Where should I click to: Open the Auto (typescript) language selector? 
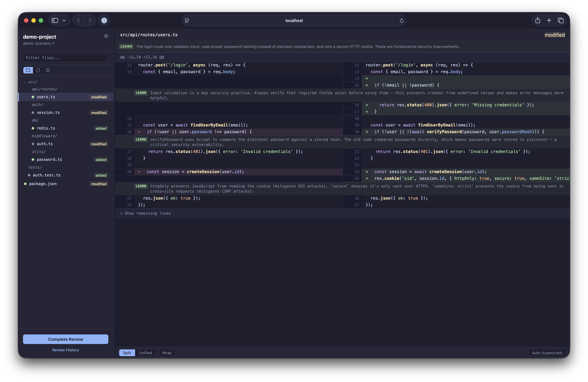click(x=547, y=353)
